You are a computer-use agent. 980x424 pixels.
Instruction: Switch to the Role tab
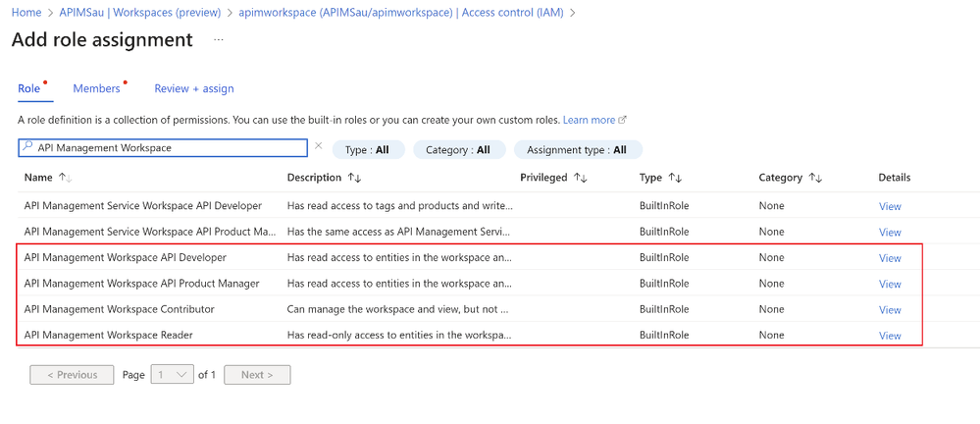(28, 88)
